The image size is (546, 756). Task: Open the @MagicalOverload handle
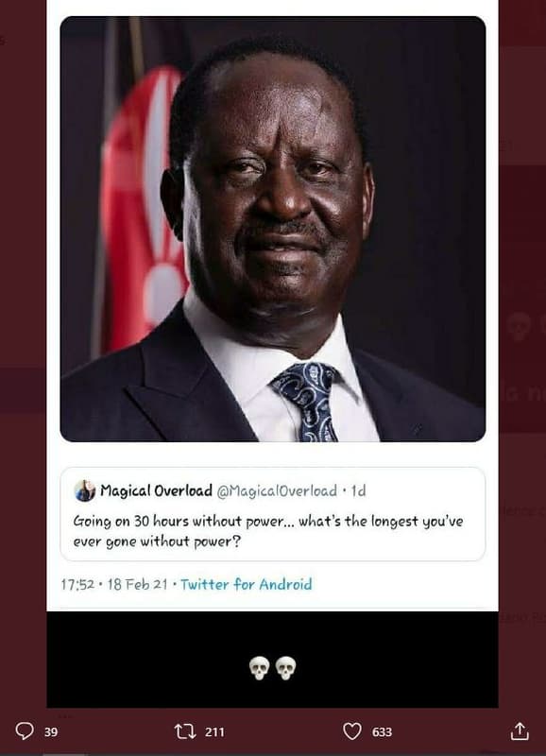click(x=277, y=490)
